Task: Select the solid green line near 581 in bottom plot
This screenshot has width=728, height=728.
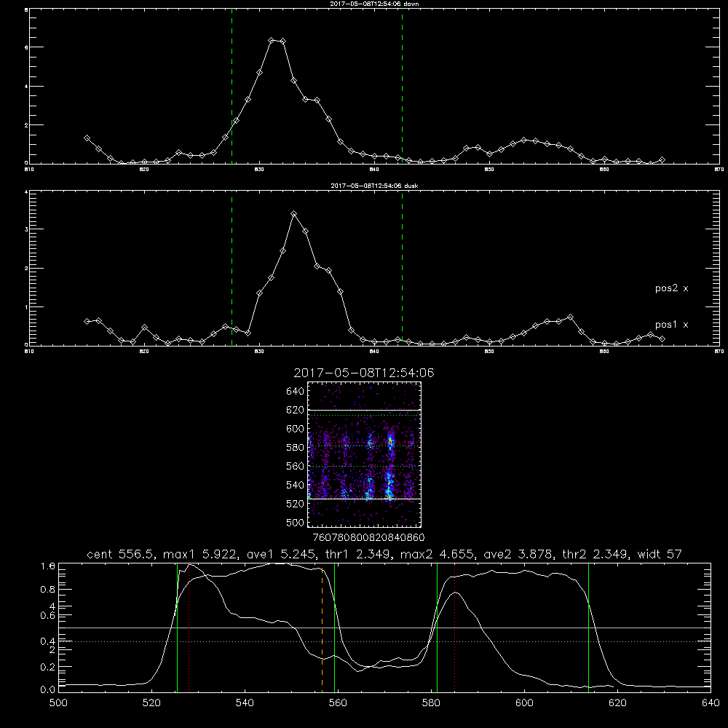Action: tap(437, 628)
